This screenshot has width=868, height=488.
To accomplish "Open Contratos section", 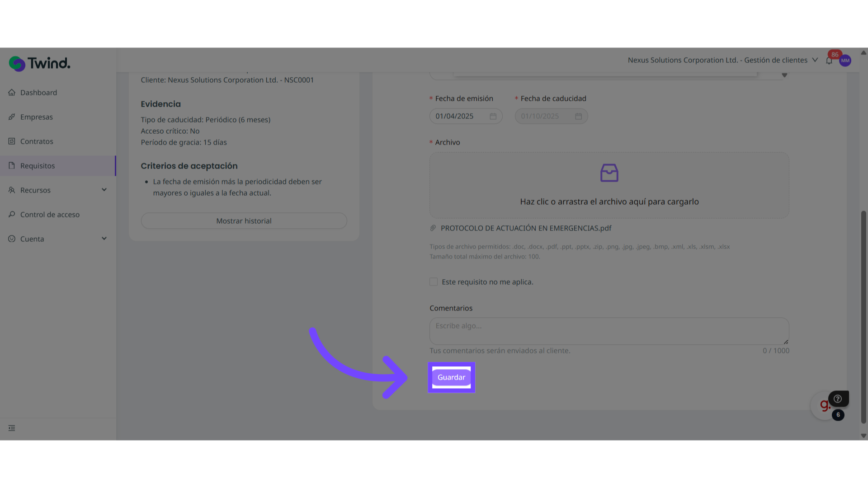I will [x=37, y=141].
